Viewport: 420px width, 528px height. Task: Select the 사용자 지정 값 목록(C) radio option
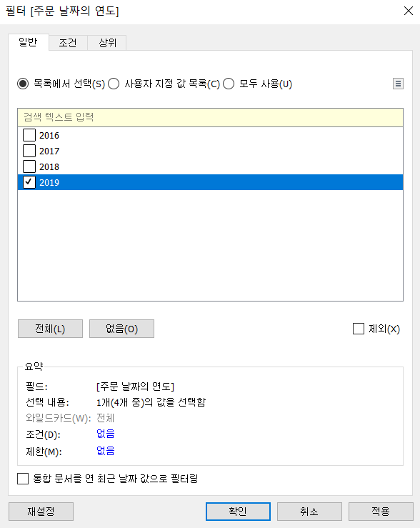pos(114,84)
